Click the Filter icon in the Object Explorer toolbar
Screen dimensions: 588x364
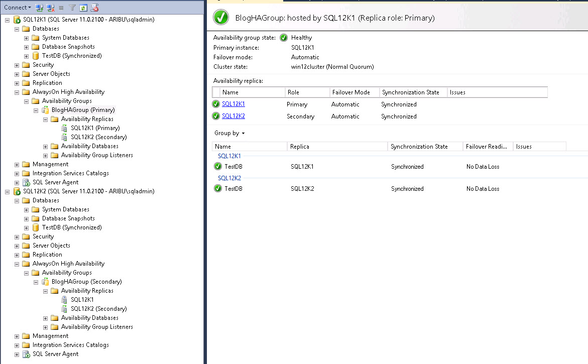click(x=72, y=8)
